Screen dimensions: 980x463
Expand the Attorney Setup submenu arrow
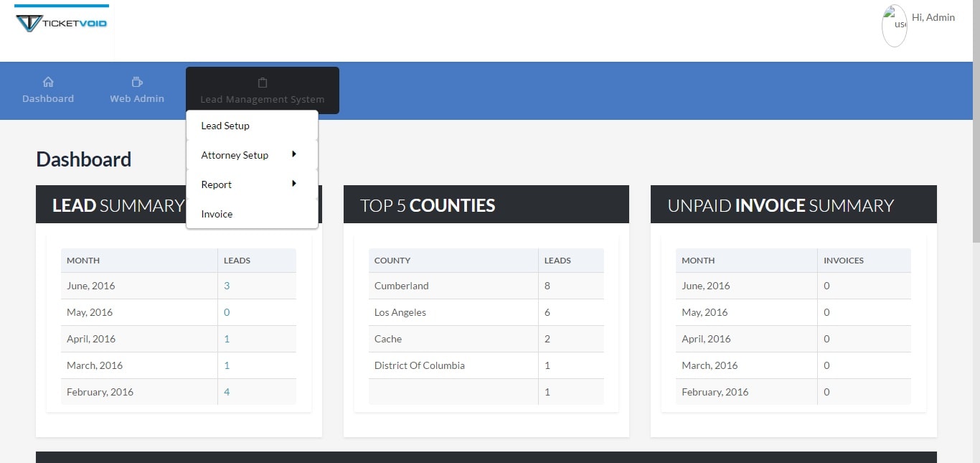click(294, 154)
